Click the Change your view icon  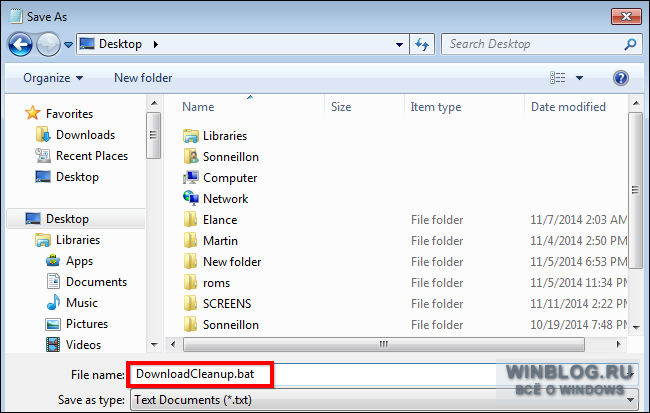tap(558, 78)
